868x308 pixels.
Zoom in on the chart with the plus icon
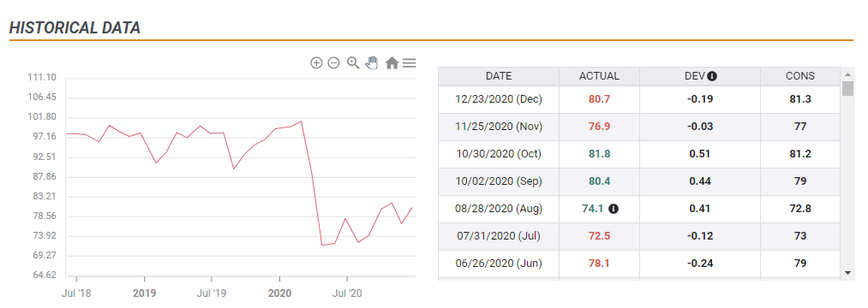(x=316, y=63)
